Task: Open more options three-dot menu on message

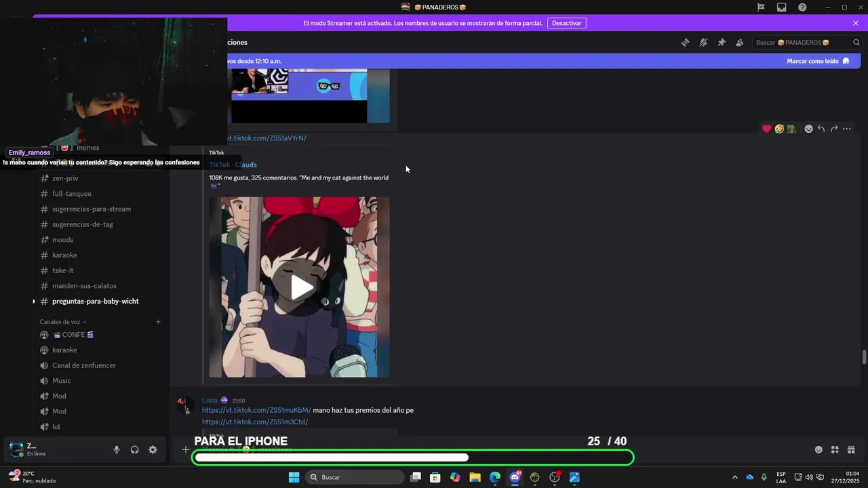Action: (x=847, y=129)
